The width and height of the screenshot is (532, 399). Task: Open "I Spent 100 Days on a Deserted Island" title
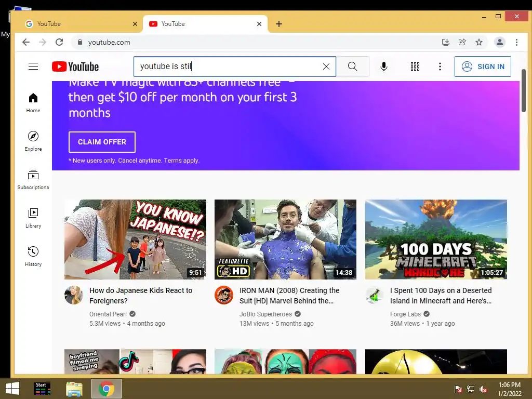(441, 296)
